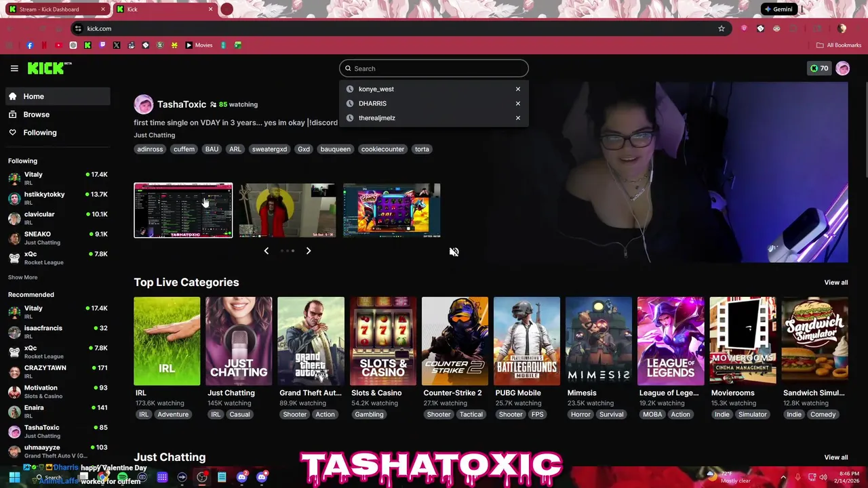Go to Browse in sidebar

[58, 115]
